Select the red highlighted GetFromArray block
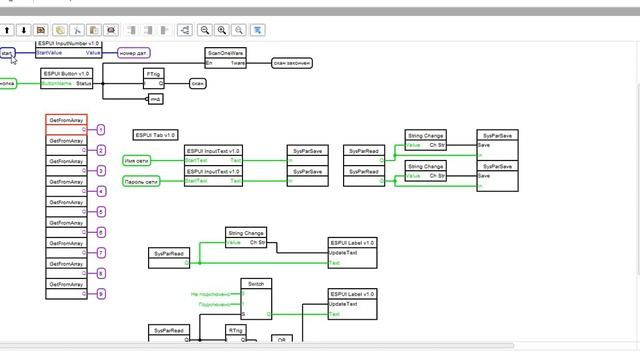Image resolution: width=640 pixels, height=360 pixels. pos(66,124)
